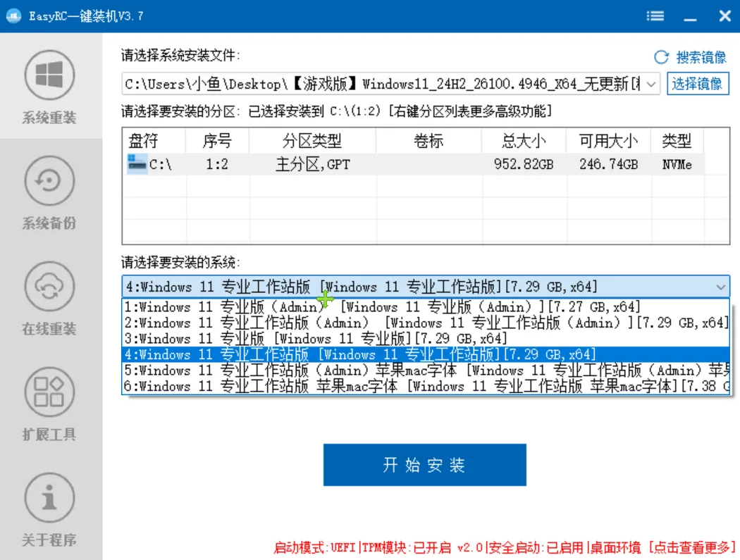Viewport: 740px width, 560px height.
Task: Select option 6 专业工作站版 苹果mac字体
Action: (x=426, y=387)
